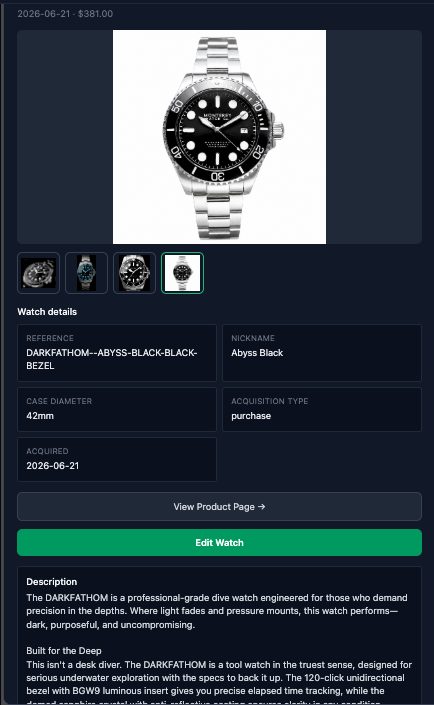Click the Description heading
Viewport: 434px width, 705px height.
pos(52,582)
